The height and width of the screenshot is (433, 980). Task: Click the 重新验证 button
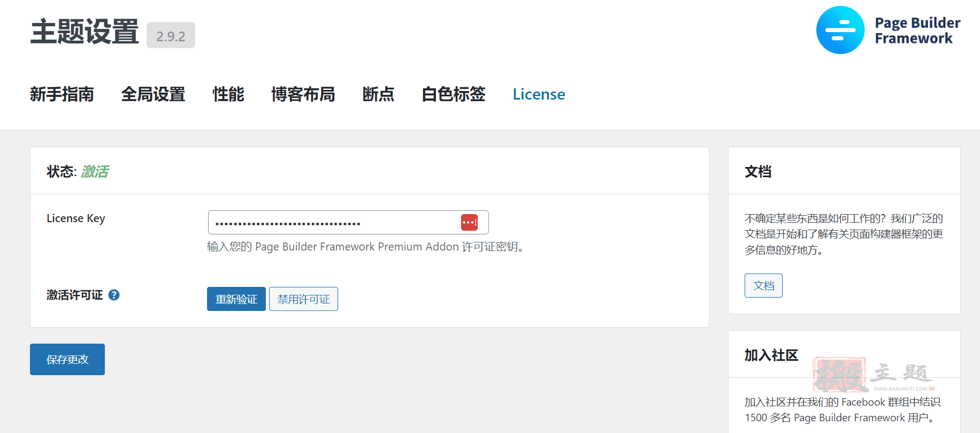[236, 299]
